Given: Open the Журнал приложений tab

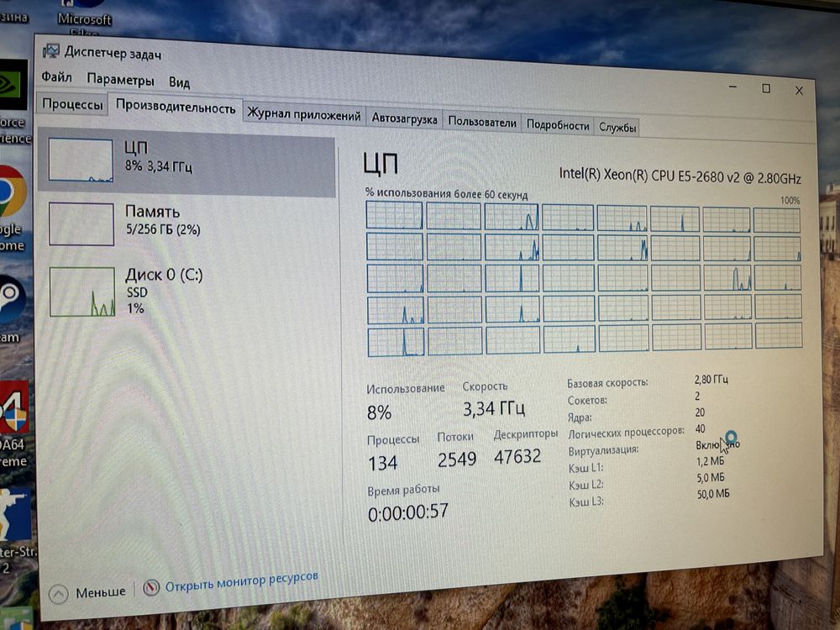Looking at the screenshot, I should tap(304, 114).
